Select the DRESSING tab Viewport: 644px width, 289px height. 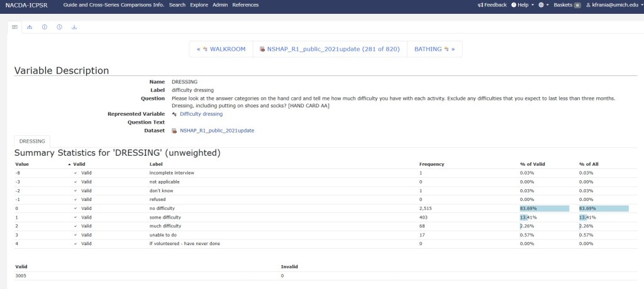32,142
